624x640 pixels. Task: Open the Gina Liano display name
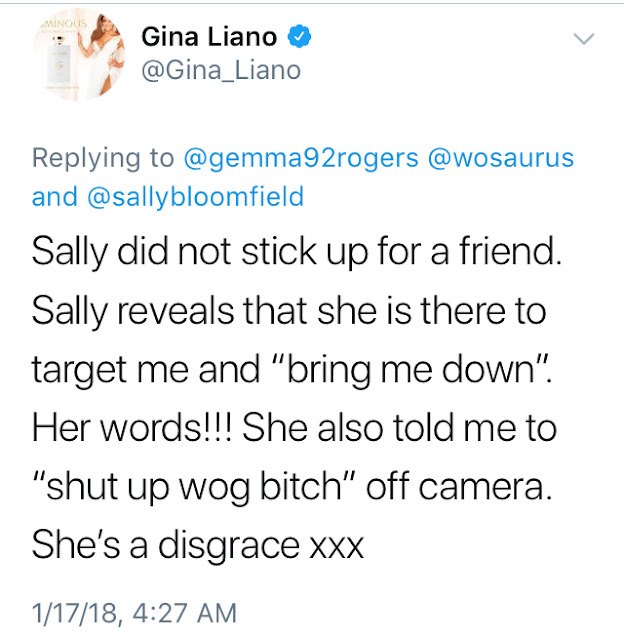pos(212,38)
